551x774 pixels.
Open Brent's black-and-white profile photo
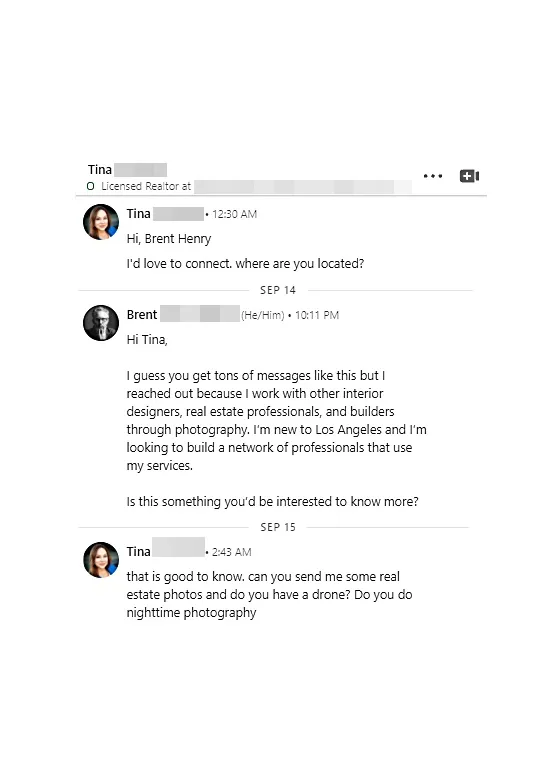[x=101, y=323]
